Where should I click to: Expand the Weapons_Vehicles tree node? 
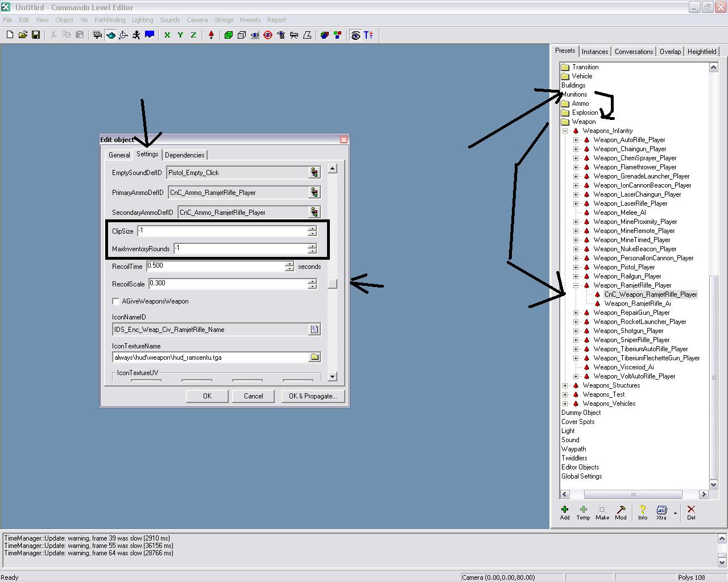565,404
